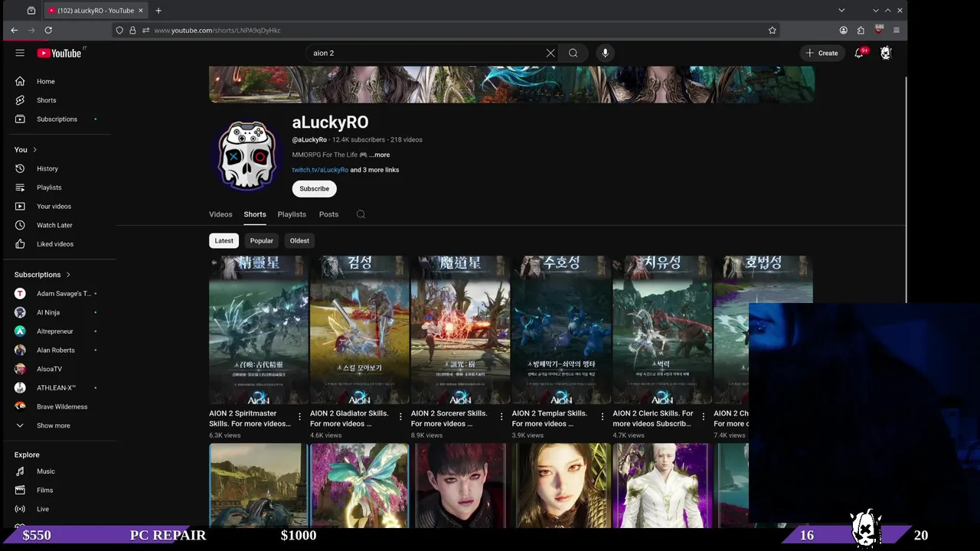Switch to the Posts tab
The height and width of the screenshot is (551, 980).
tap(328, 214)
